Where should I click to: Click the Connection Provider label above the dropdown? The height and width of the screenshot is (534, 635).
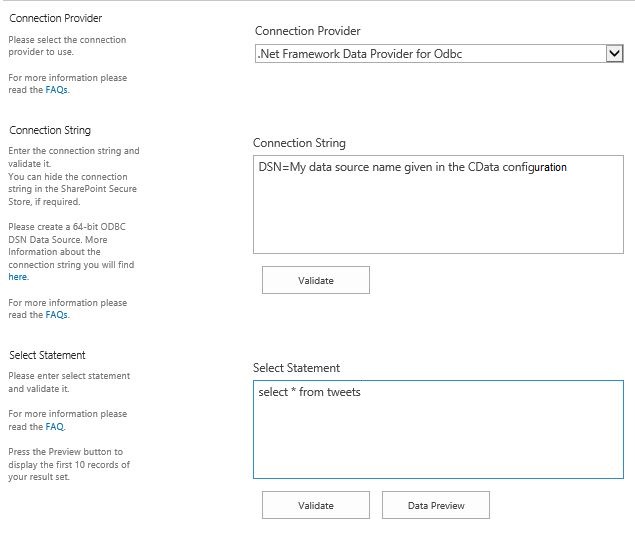[x=308, y=31]
